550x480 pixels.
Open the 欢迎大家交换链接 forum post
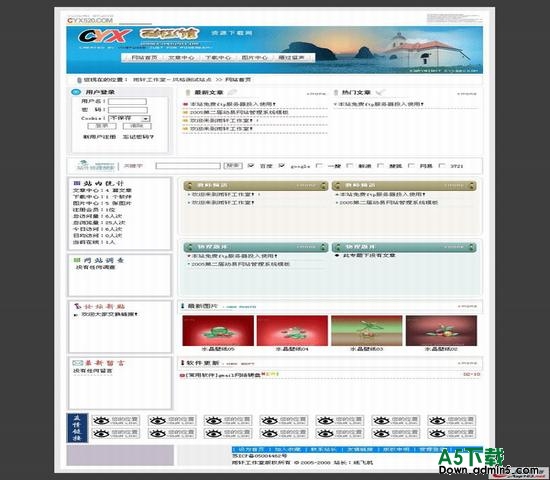pos(109,314)
